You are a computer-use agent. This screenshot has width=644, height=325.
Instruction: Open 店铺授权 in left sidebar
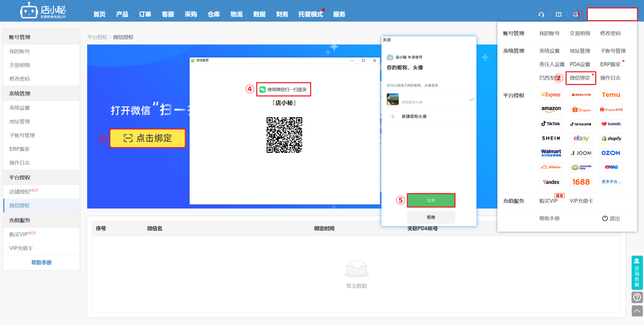coord(20,192)
